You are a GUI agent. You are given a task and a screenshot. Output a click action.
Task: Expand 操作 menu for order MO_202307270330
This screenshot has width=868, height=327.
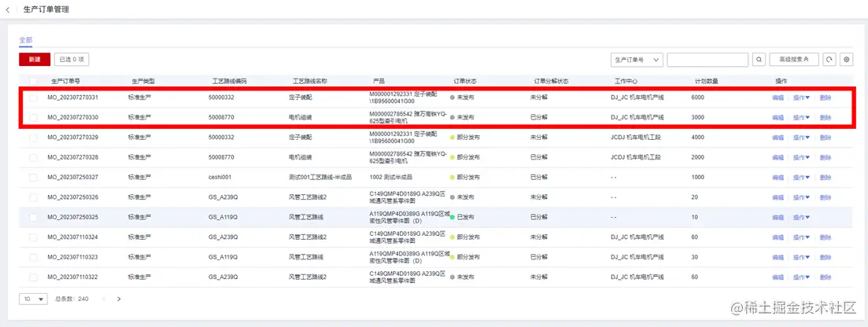[x=801, y=117]
